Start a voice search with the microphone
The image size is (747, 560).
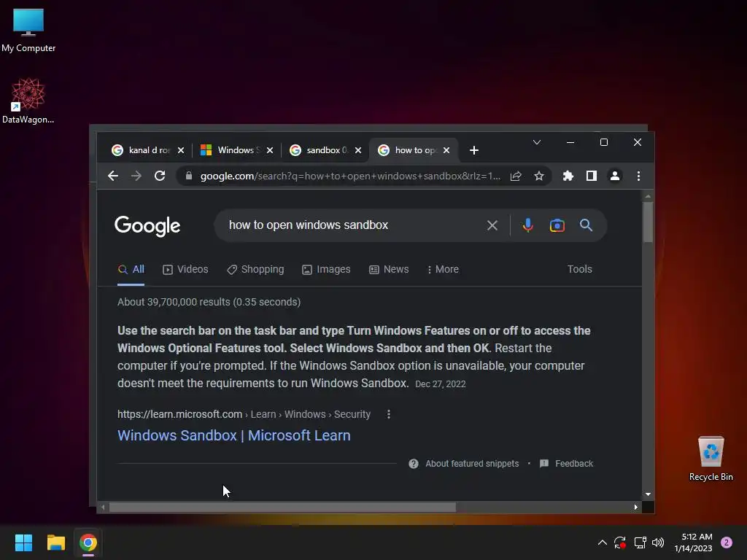point(527,225)
